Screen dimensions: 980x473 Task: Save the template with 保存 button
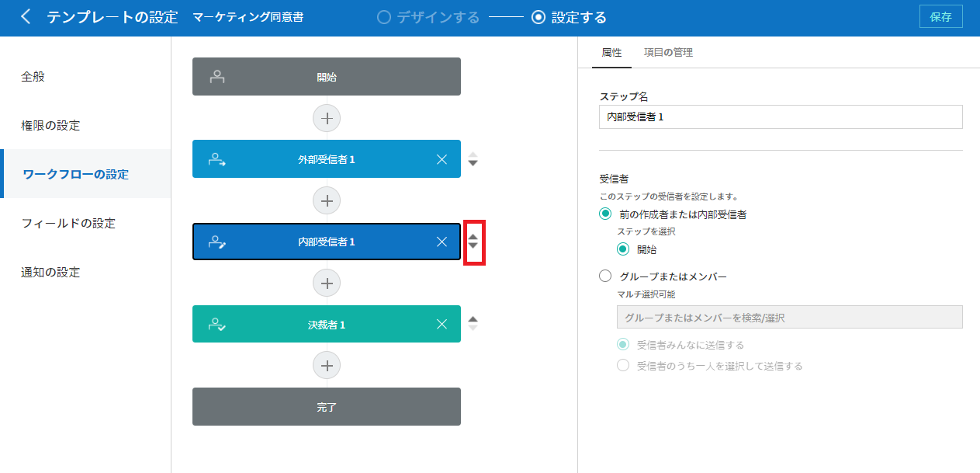[940, 17]
